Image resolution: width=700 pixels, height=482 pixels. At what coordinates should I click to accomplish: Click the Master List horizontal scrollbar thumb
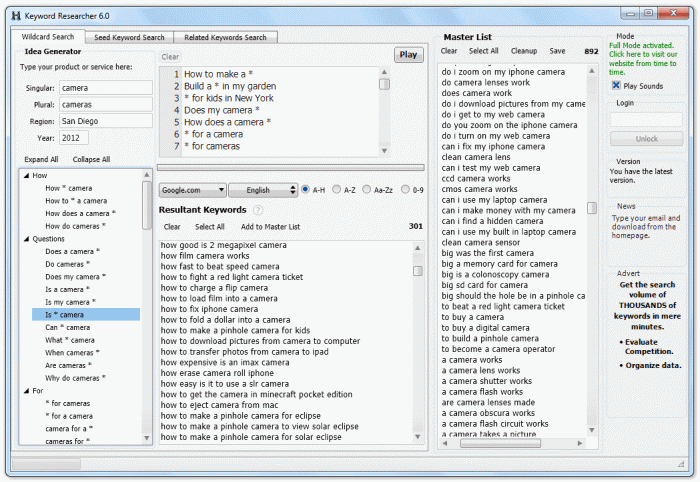[x=500, y=443]
